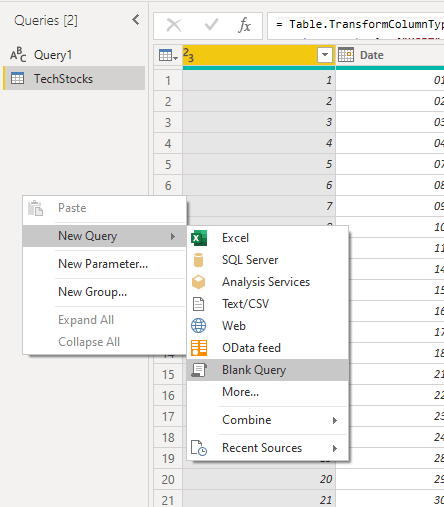444x507 pixels.
Task: Click the Web globe icon
Action: click(x=199, y=326)
